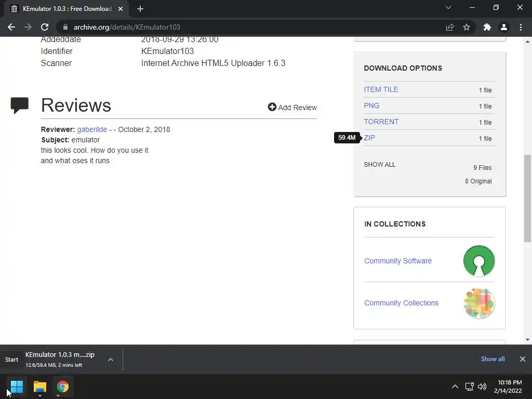The image size is (532, 399).
Task: Click SHOW ALL download files
Action: [380, 165]
